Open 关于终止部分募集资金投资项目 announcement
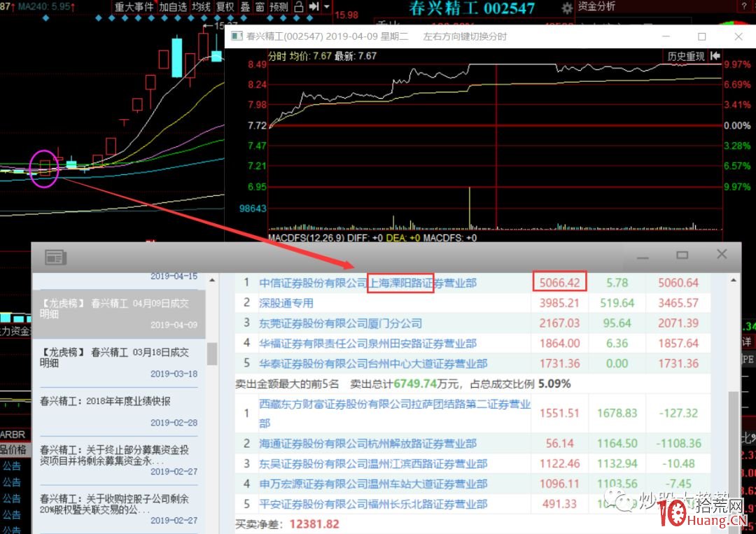 coord(118,461)
